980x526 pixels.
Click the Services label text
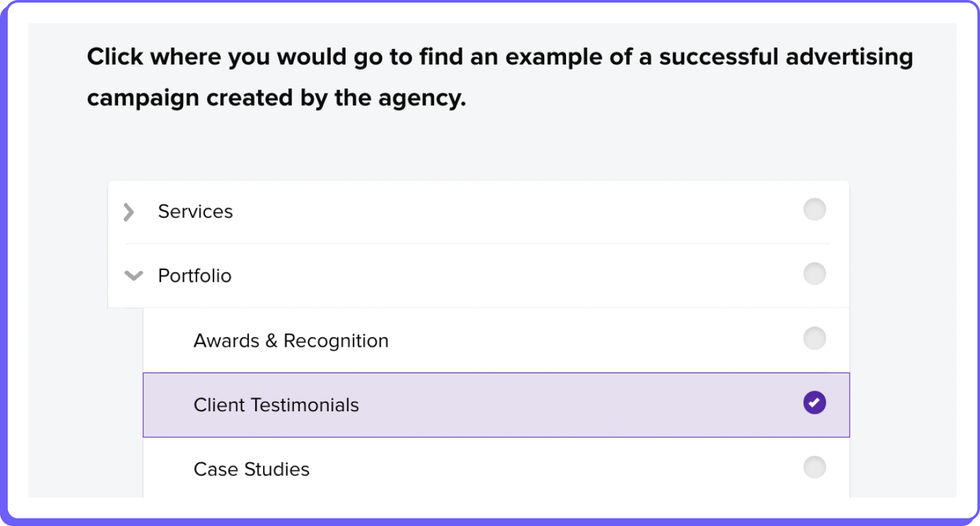point(195,211)
